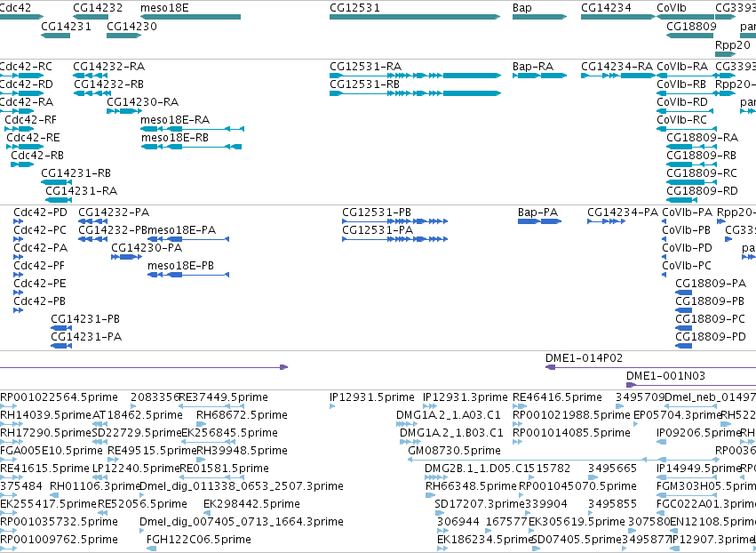Click the CG14231 gene feature
756x553 pixels.
tap(56, 36)
